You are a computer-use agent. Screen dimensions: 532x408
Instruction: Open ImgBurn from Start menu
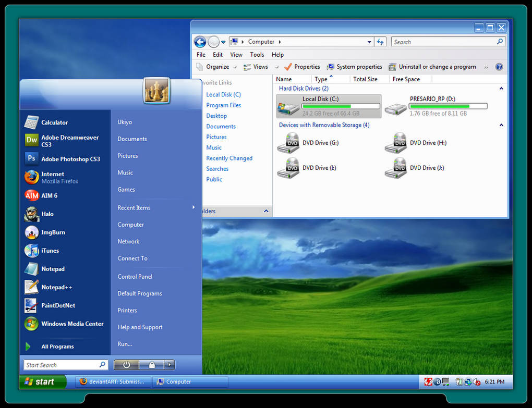pyautogui.click(x=65, y=232)
